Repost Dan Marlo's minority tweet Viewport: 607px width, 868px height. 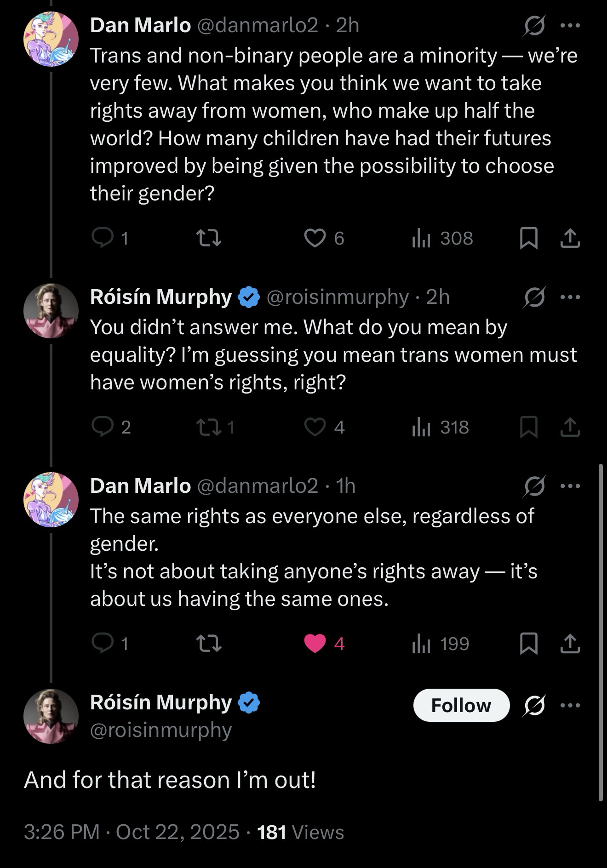click(209, 238)
